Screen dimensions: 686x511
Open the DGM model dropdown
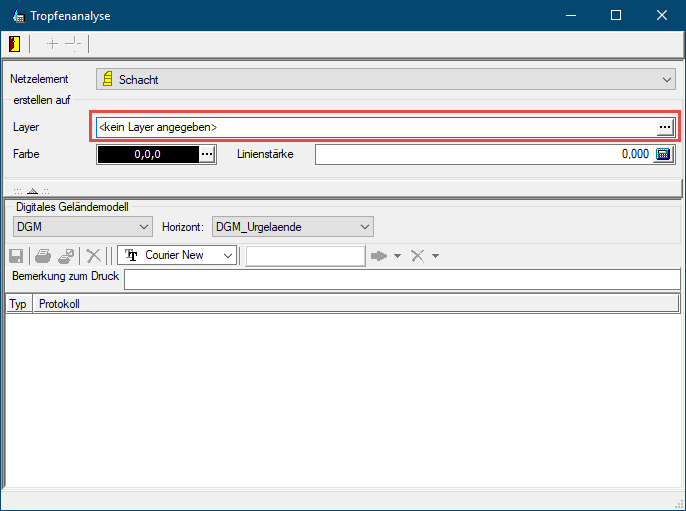click(x=143, y=227)
